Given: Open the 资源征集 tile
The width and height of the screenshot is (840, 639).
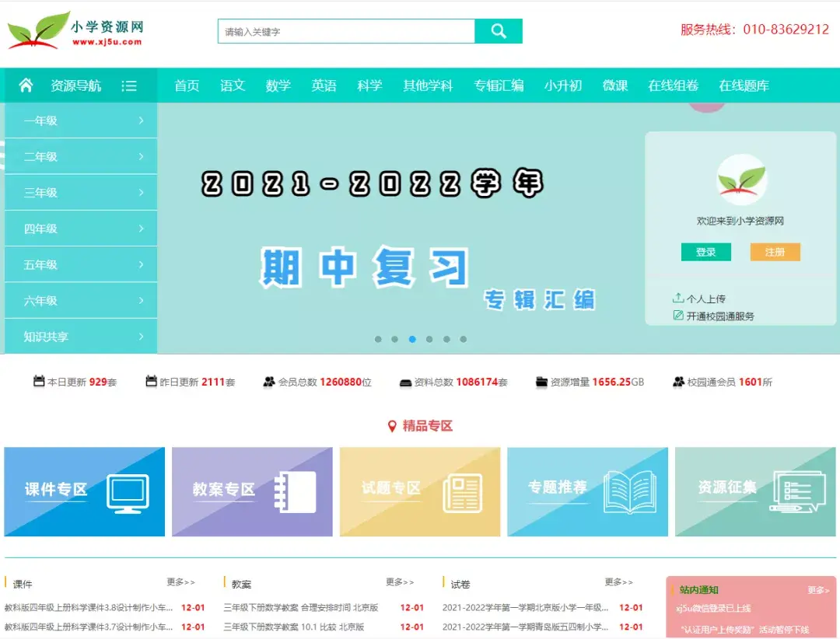Looking at the screenshot, I should [755, 492].
